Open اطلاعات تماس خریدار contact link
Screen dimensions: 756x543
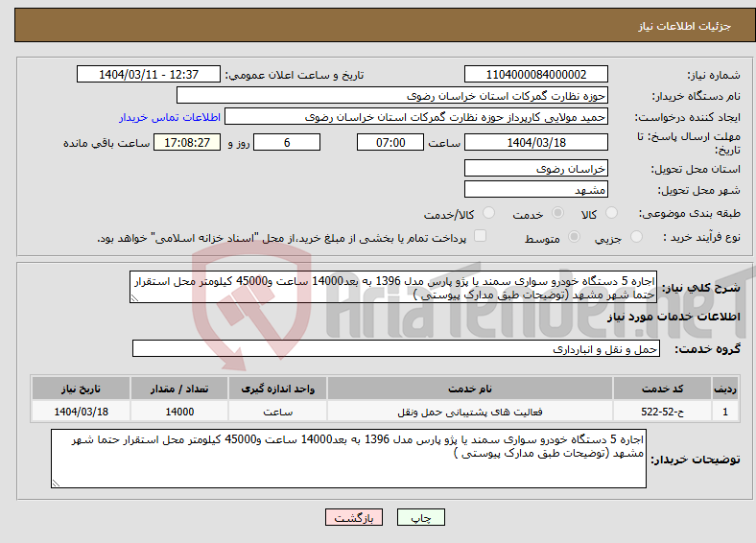pos(170,117)
